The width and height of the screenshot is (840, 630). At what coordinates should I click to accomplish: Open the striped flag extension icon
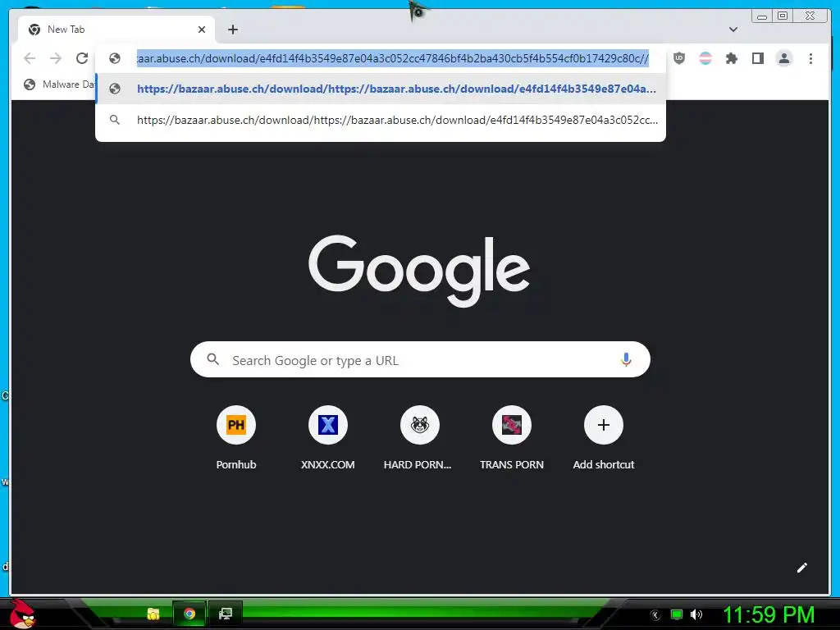(x=705, y=58)
